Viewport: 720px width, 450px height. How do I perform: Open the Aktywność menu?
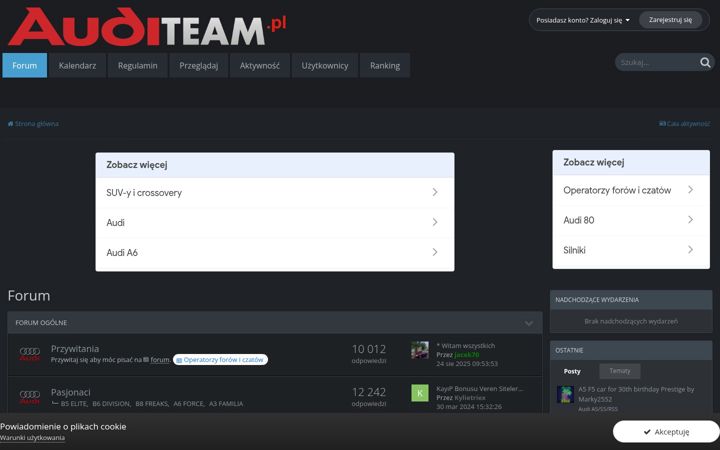point(260,65)
